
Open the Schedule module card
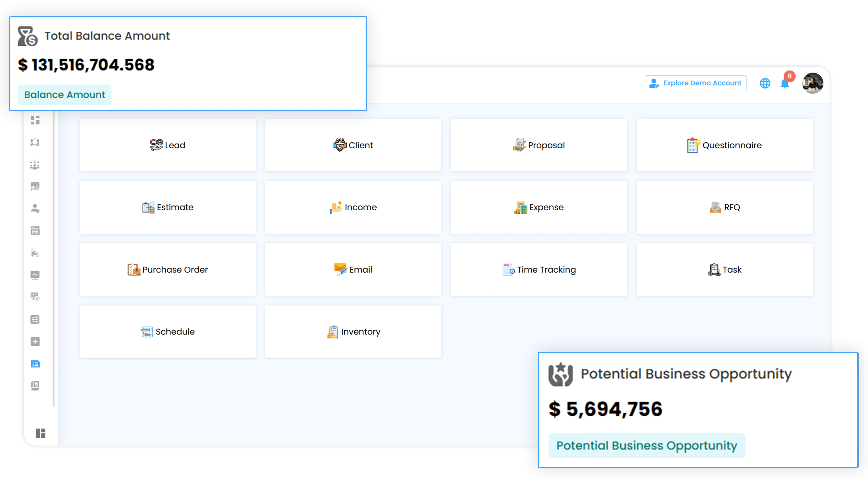[168, 332]
